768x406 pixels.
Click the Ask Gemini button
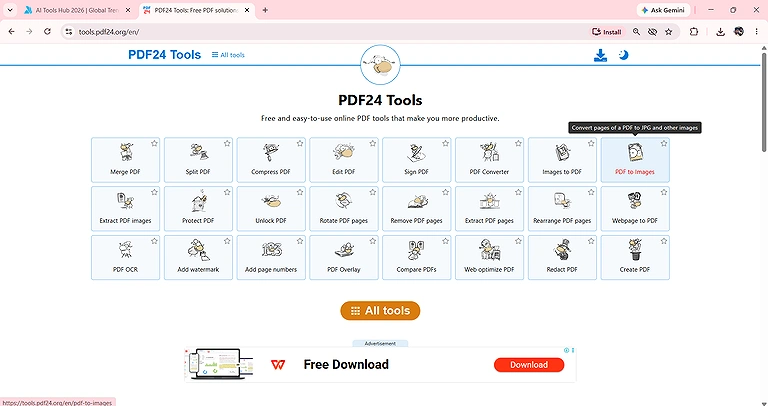click(664, 10)
